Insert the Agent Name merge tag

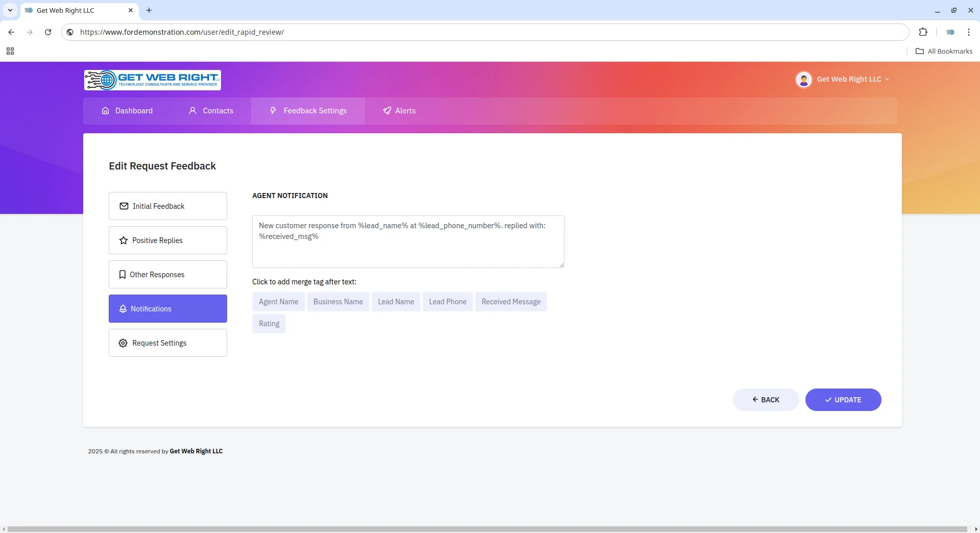pyautogui.click(x=278, y=302)
